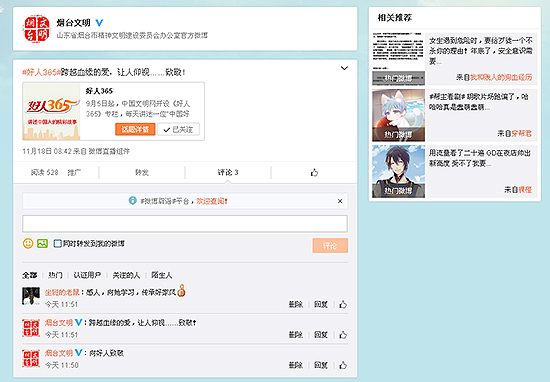
Task: Reply to the 向好人致敬 comment
Action: [x=321, y=365]
